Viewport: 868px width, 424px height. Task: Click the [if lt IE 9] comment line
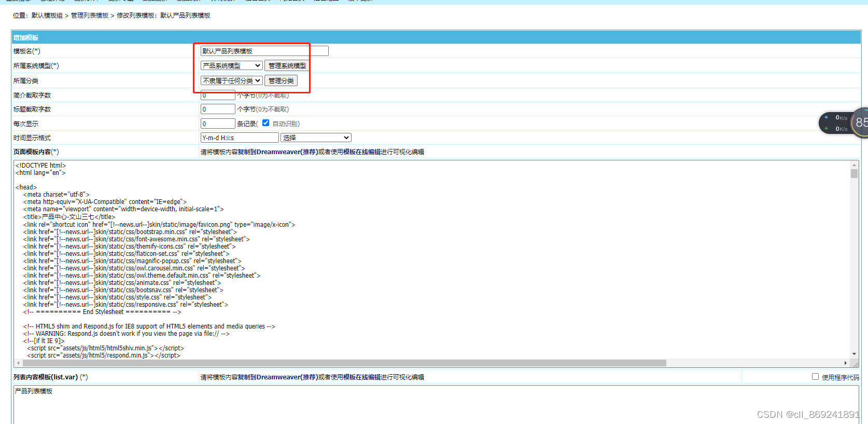point(44,341)
